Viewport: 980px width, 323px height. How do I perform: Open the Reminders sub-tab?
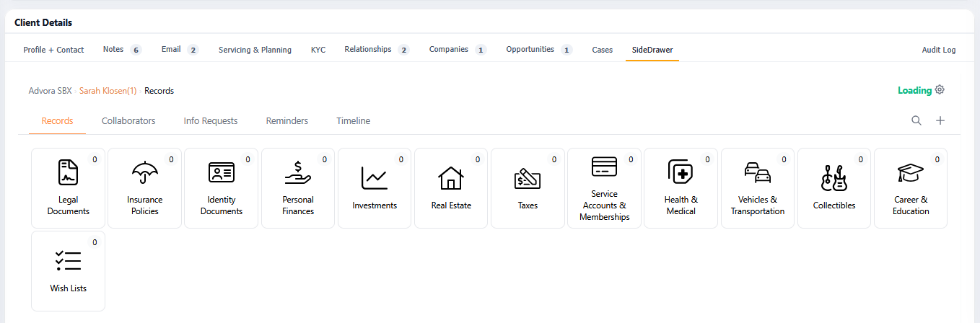[x=287, y=120]
